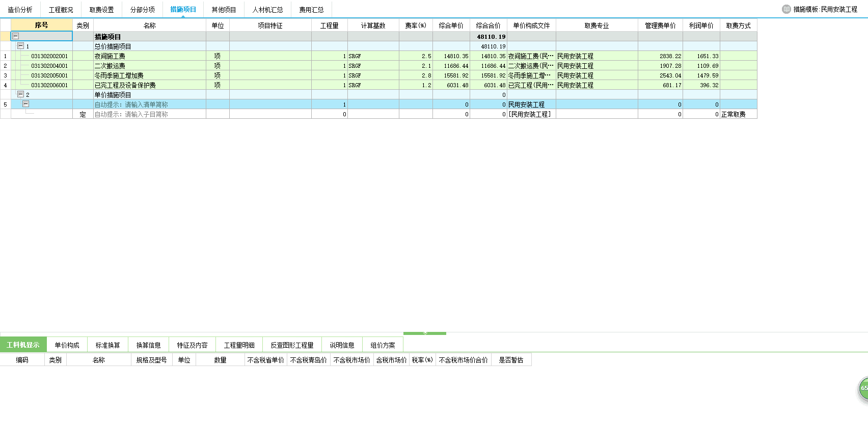Go to the 人材机汇总 tab

pyautogui.click(x=268, y=10)
